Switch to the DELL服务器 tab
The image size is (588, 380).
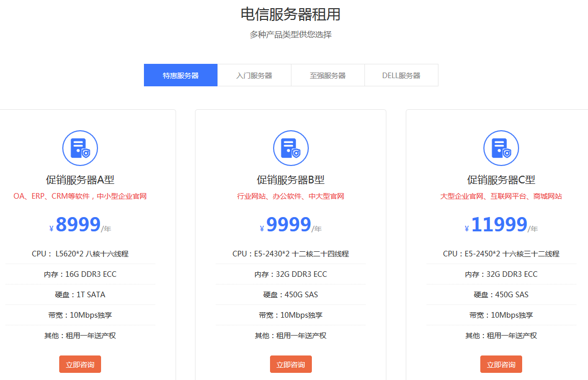click(401, 76)
